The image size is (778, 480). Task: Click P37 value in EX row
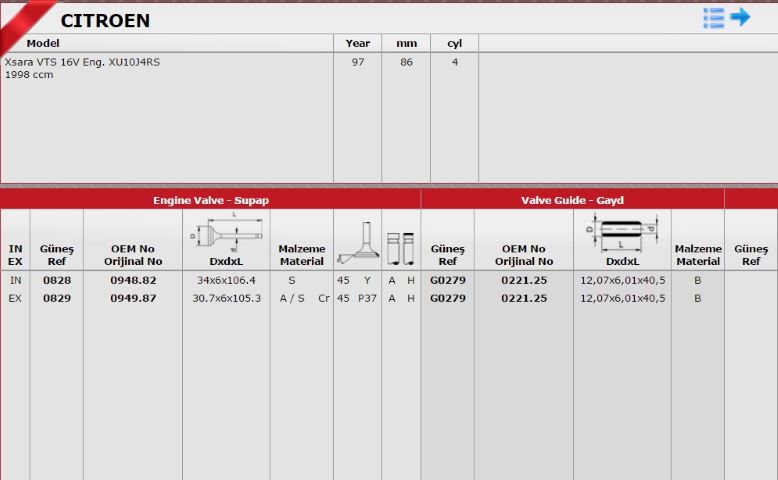click(367, 298)
